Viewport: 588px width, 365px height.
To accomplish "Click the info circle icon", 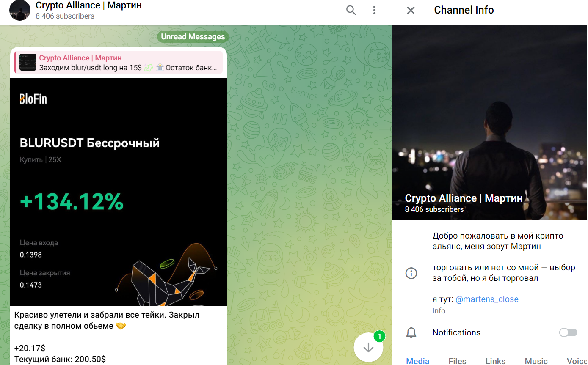I will pyautogui.click(x=411, y=273).
